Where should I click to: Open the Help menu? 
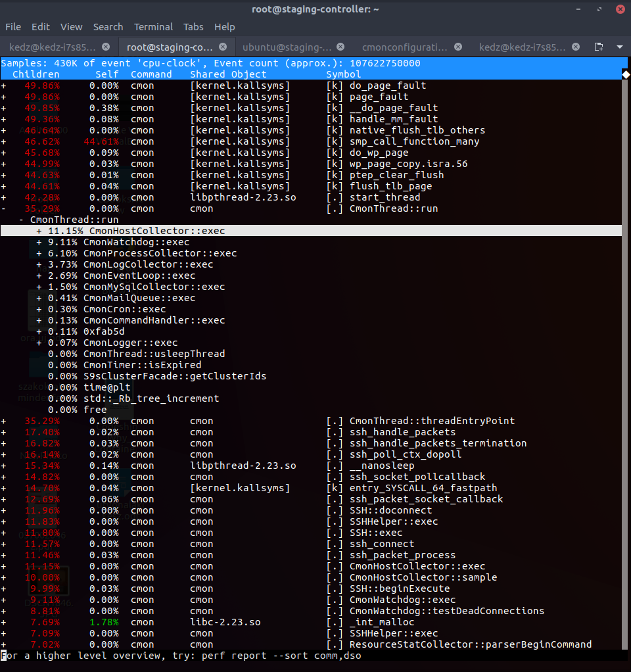tap(225, 27)
